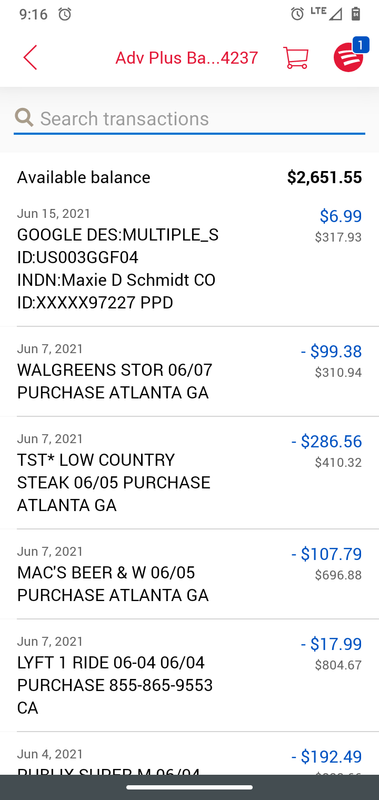Select Adv Plus Ba...4237 account title
379x800 pixels.
coord(187,58)
